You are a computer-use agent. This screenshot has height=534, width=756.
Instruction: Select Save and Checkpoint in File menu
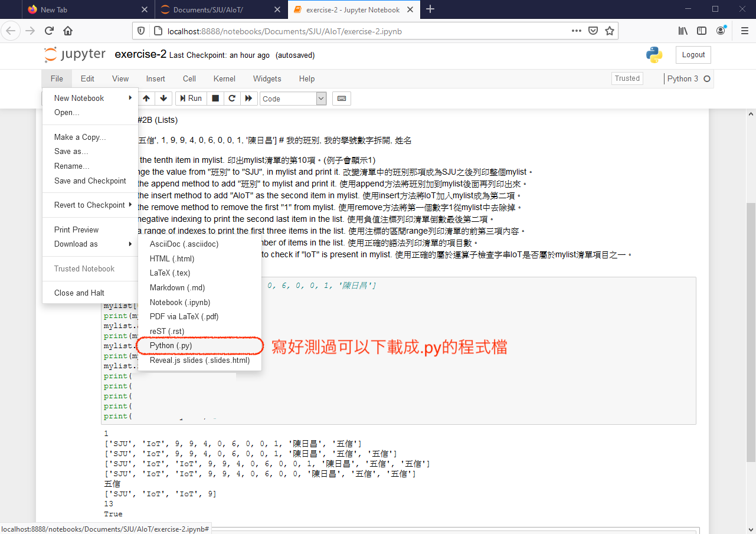coord(90,181)
